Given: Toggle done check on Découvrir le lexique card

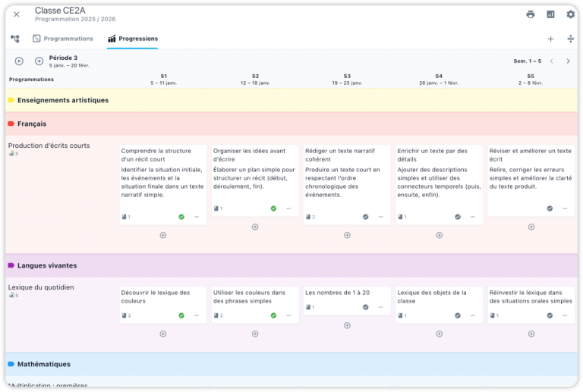Looking at the screenshot, I should [x=181, y=316].
